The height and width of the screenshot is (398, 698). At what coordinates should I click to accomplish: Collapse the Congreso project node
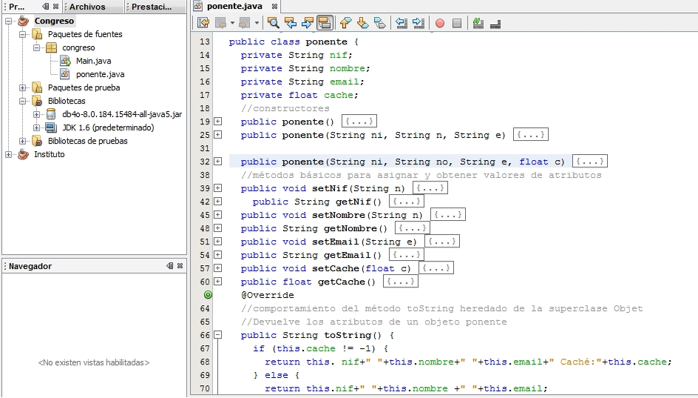pos(8,21)
